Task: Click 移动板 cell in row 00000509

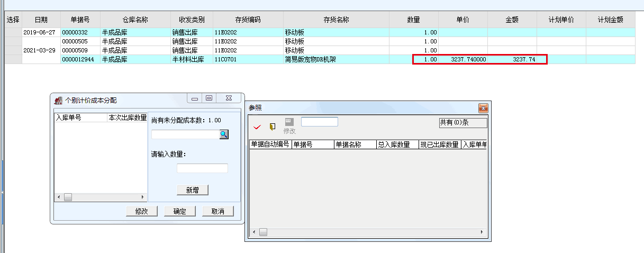Action: 337,50
